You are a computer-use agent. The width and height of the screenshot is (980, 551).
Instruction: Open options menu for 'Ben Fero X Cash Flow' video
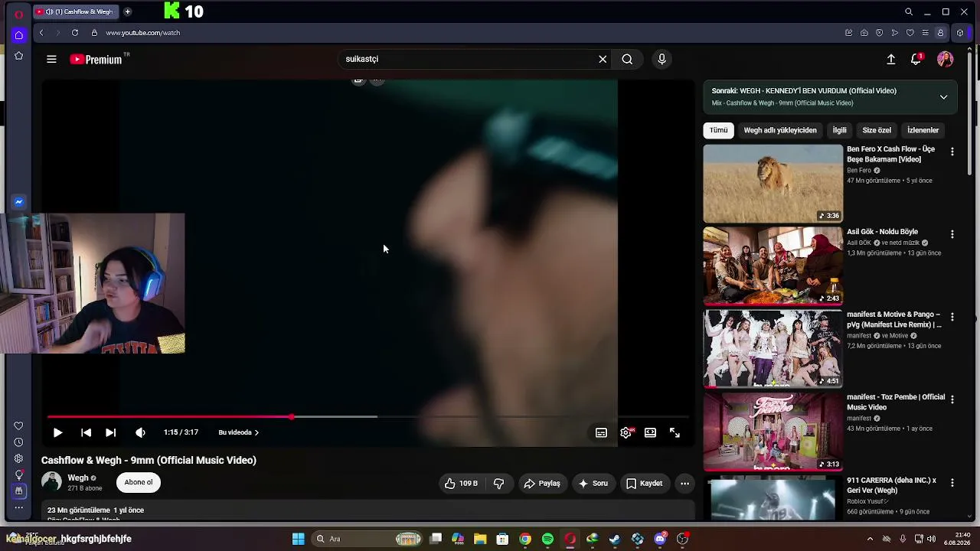[x=952, y=152]
